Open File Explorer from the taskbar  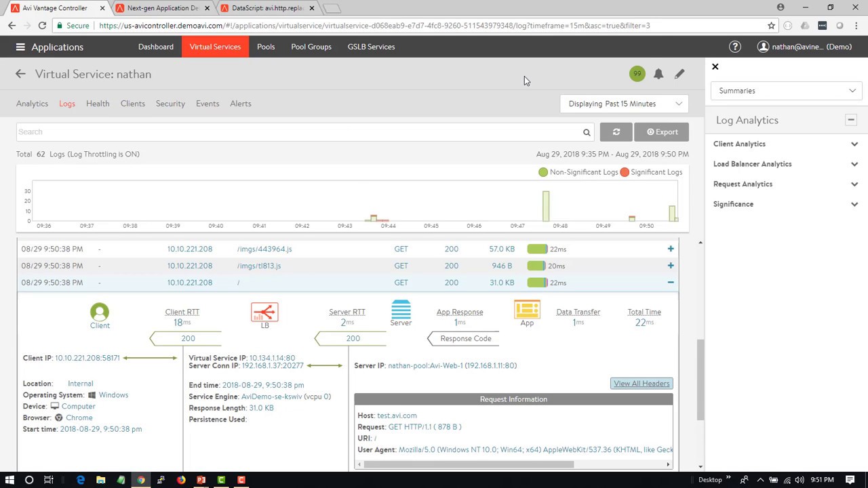(x=100, y=480)
